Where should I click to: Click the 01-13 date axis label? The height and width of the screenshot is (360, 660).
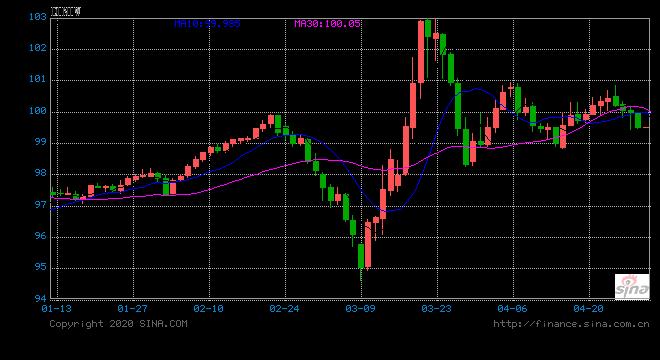pyautogui.click(x=56, y=309)
